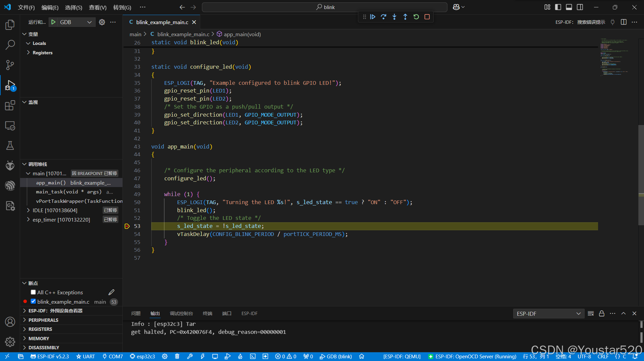Toggle output panel scroll lock
The image size is (644, 361).
pos(602,313)
